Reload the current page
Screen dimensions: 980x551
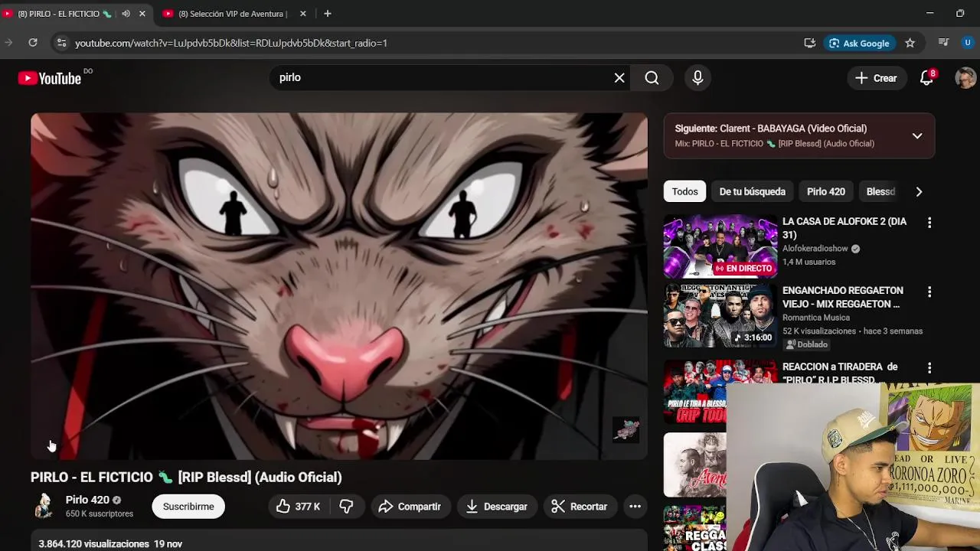coord(33,43)
